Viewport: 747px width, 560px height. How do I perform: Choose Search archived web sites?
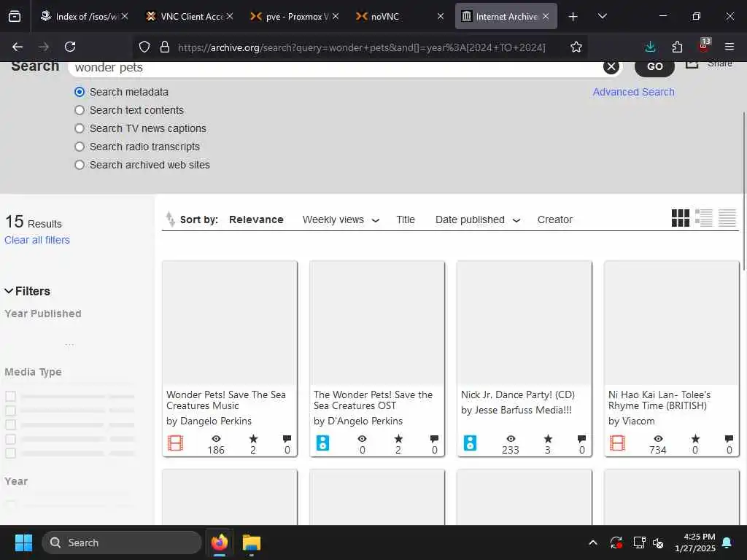click(x=80, y=165)
